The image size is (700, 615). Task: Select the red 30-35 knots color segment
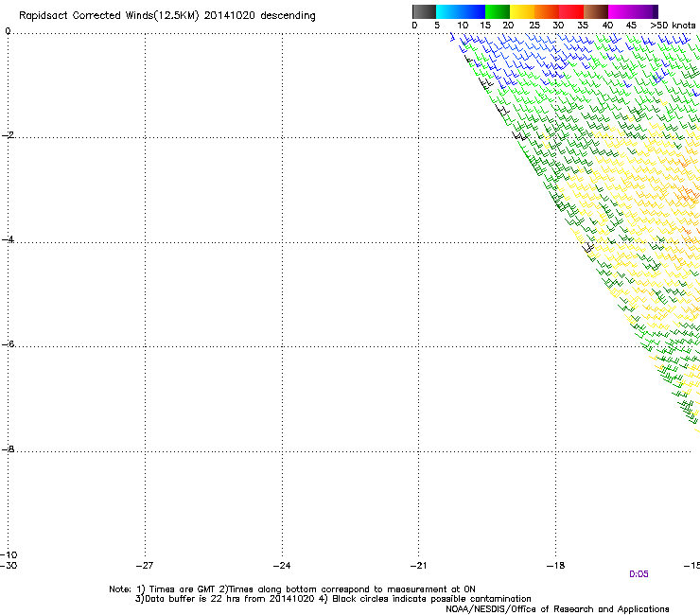(571, 11)
